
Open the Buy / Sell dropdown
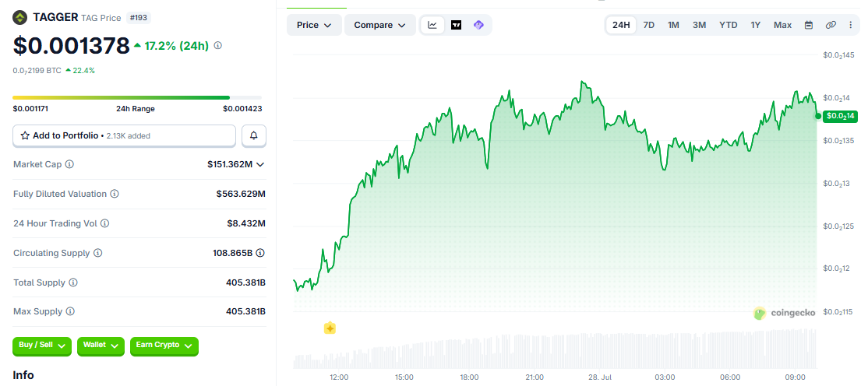point(42,346)
